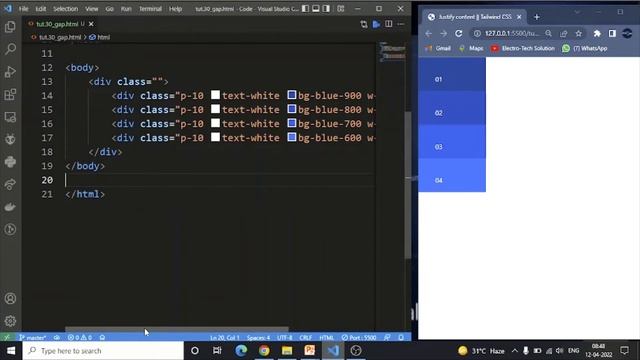Click the master branch status bar item
Viewport: 640px width, 360px height.
tap(33, 338)
